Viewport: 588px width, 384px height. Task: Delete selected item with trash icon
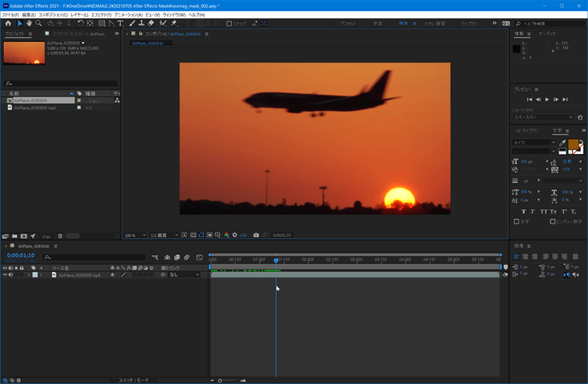(x=60, y=236)
